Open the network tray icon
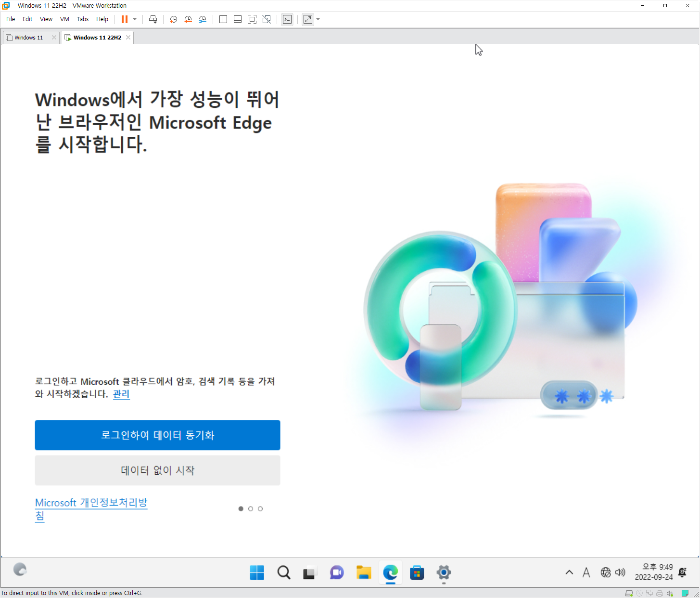This screenshot has height=598, width=700. click(606, 572)
